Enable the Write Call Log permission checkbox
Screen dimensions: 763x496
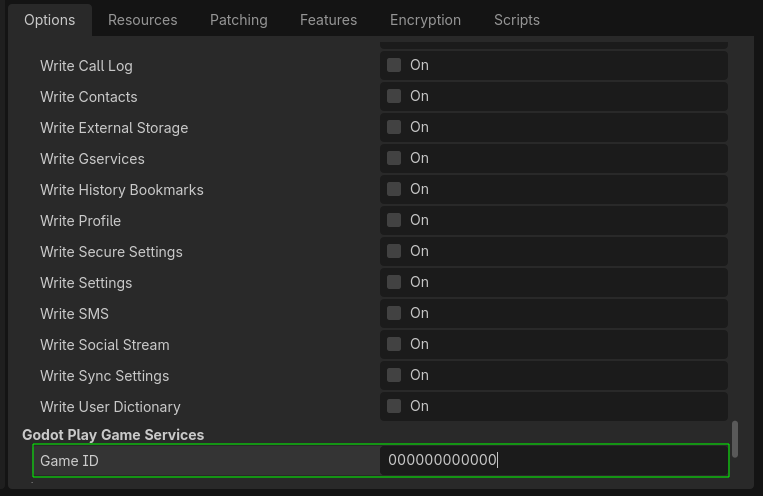[394, 65]
